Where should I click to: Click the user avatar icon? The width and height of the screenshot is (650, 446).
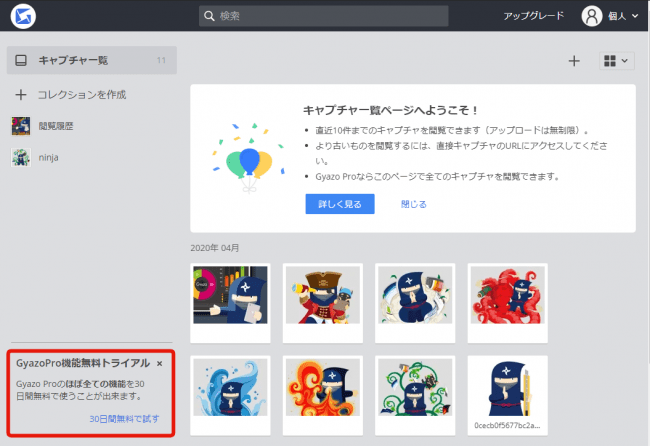pyautogui.click(x=592, y=16)
